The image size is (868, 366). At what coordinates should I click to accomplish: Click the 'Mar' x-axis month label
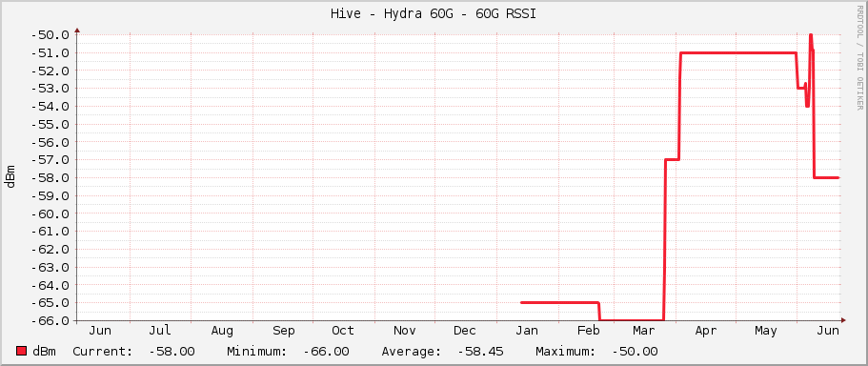[x=644, y=331]
